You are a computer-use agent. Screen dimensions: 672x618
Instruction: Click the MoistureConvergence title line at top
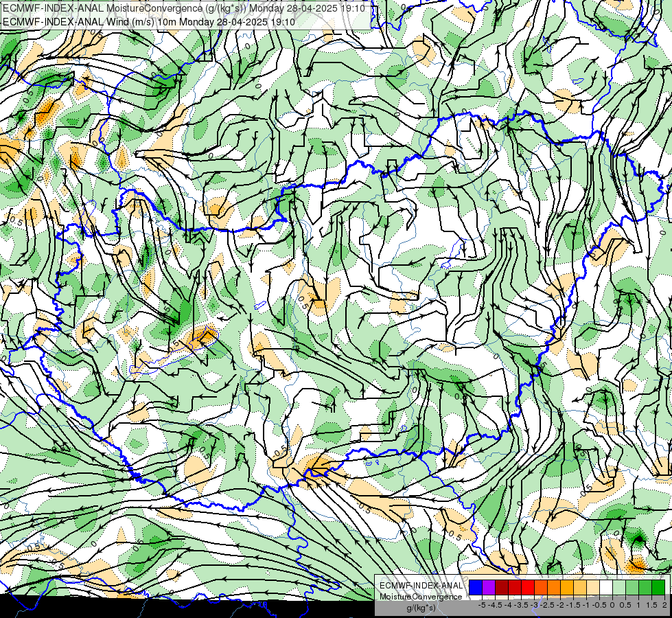(184, 8)
